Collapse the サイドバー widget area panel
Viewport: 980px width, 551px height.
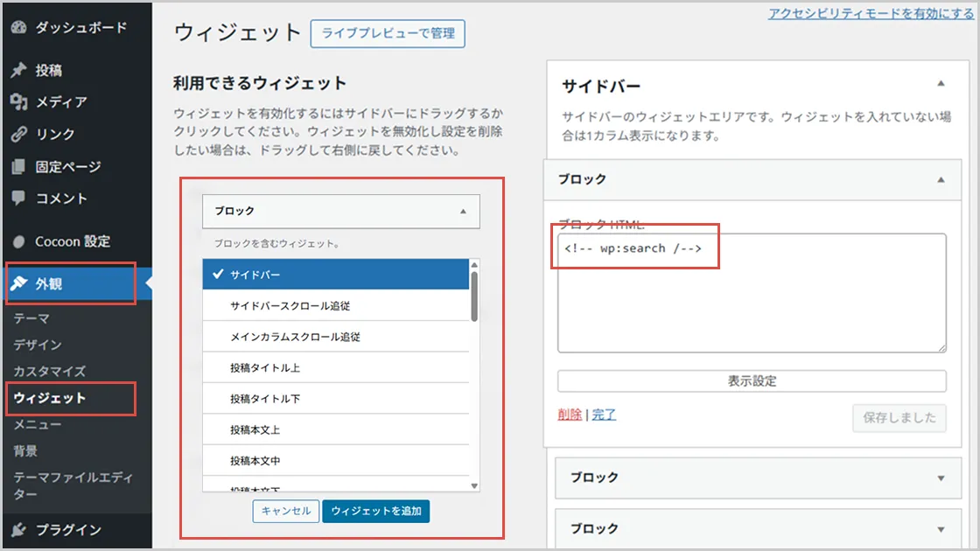coord(941,84)
